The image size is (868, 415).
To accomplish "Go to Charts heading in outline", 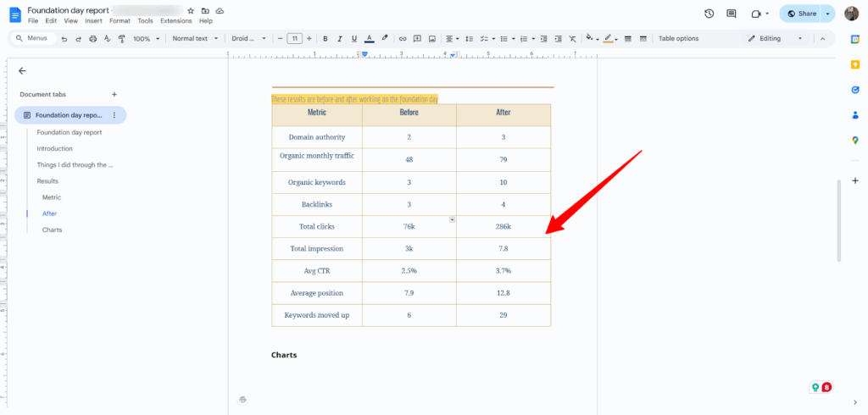I will pos(52,230).
